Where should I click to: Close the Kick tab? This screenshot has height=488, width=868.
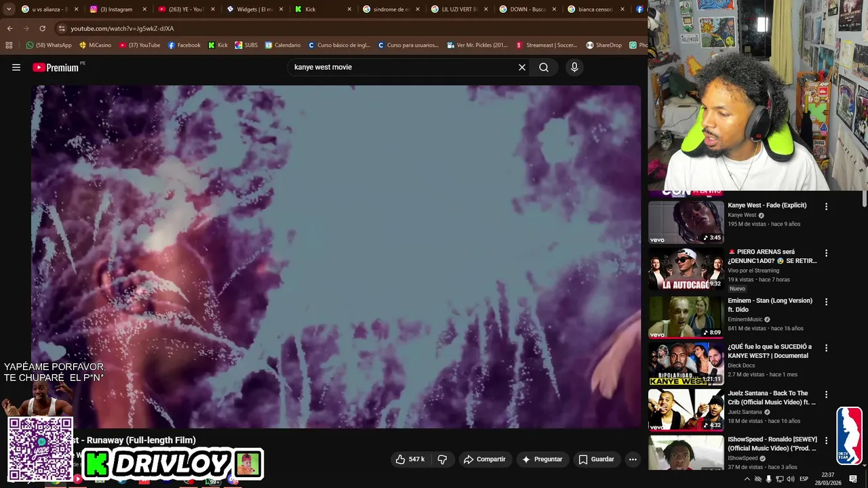pos(349,9)
